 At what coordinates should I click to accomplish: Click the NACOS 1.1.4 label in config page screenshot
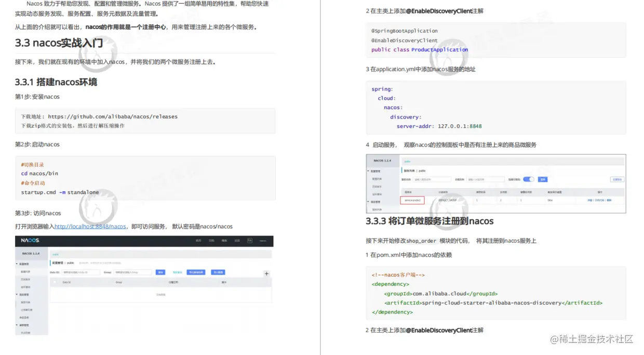[31, 253]
